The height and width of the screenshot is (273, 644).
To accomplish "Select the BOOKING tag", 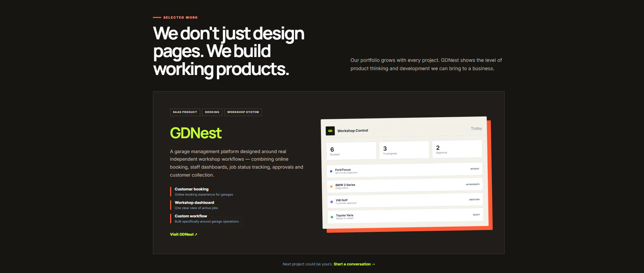I will click(x=212, y=112).
